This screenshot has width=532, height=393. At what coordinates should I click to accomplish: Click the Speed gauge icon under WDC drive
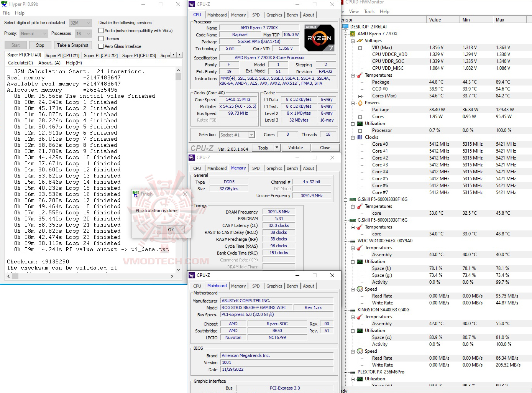(x=360, y=289)
